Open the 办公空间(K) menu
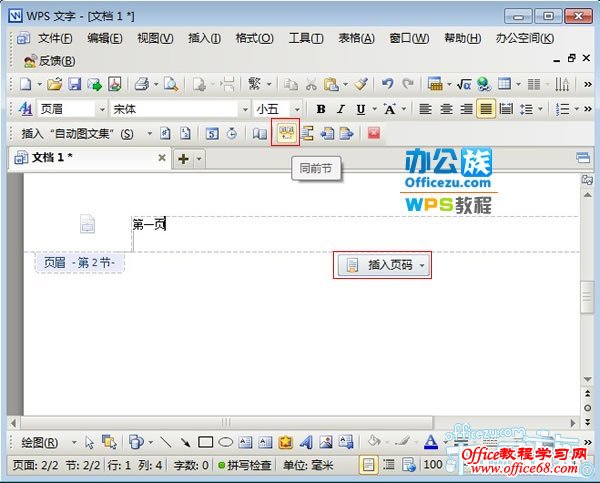 pos(525,38)
